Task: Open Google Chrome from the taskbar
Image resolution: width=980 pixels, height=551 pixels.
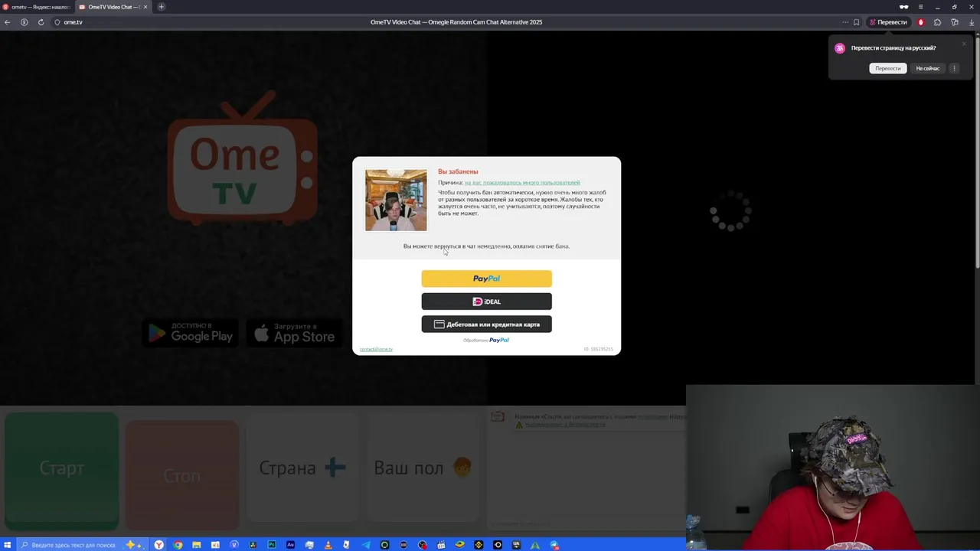Action: pos(178,545)
